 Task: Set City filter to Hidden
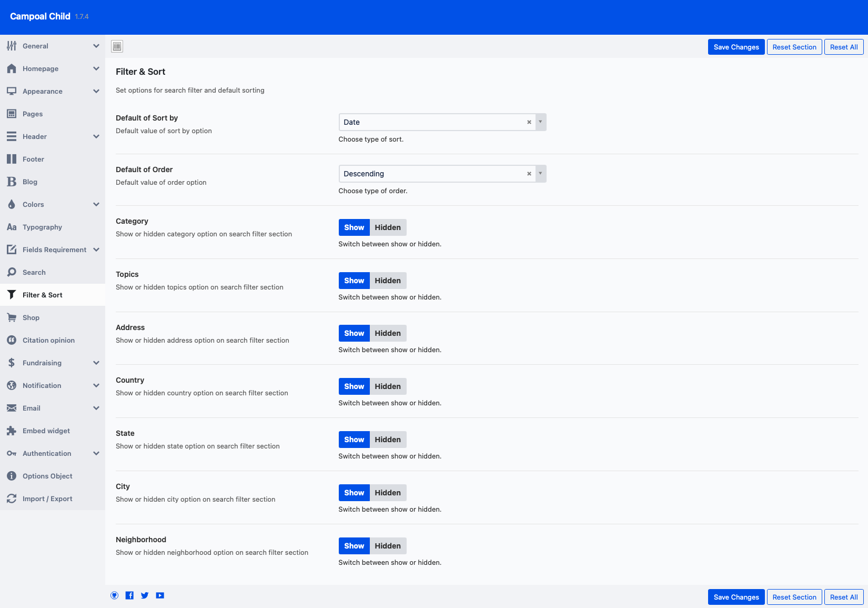click(x=388, y=493)
